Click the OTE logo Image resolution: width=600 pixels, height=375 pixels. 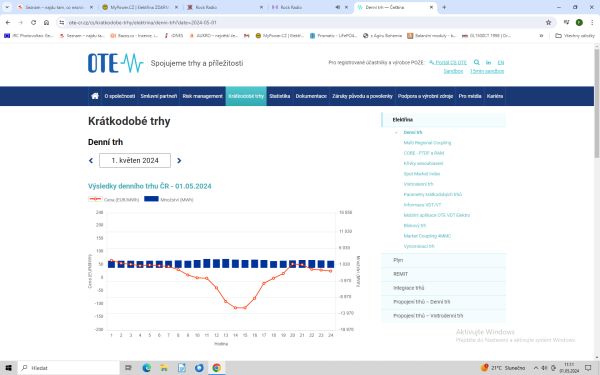point(116,63)
